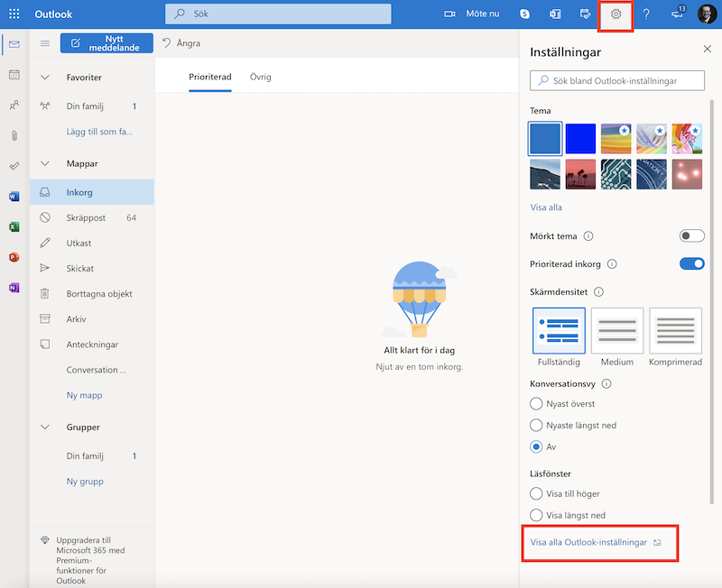
Task: Open the People icon in left rail
Action: (14, 106)
